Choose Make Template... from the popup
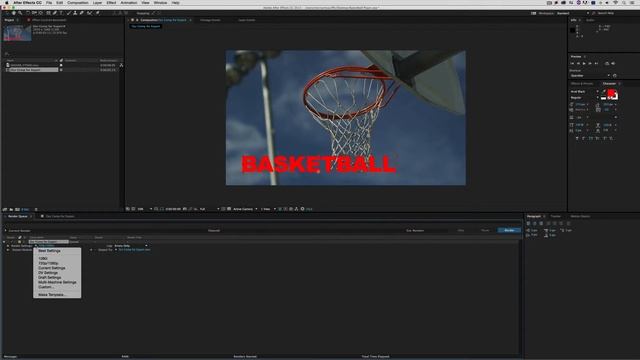Viewport: 640px width, 360px height. point(51,295)
